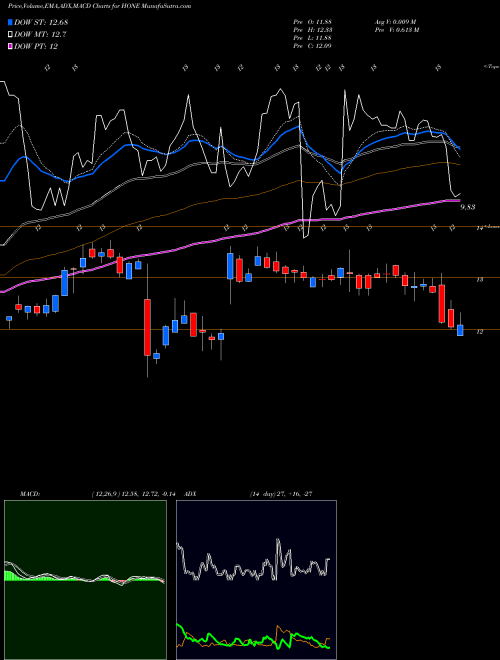Click the blue DOW ST legend swatch
The height and width of the screenshot is (660, 500).
[x=11, y=22]
